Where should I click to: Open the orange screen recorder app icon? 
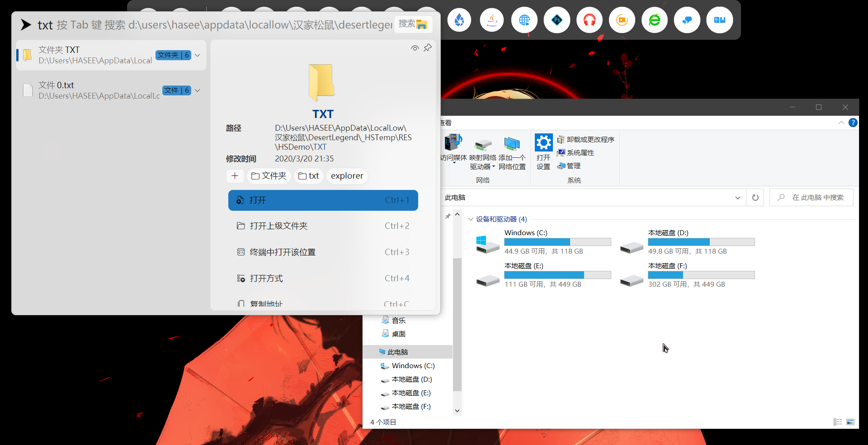[622, 20]
